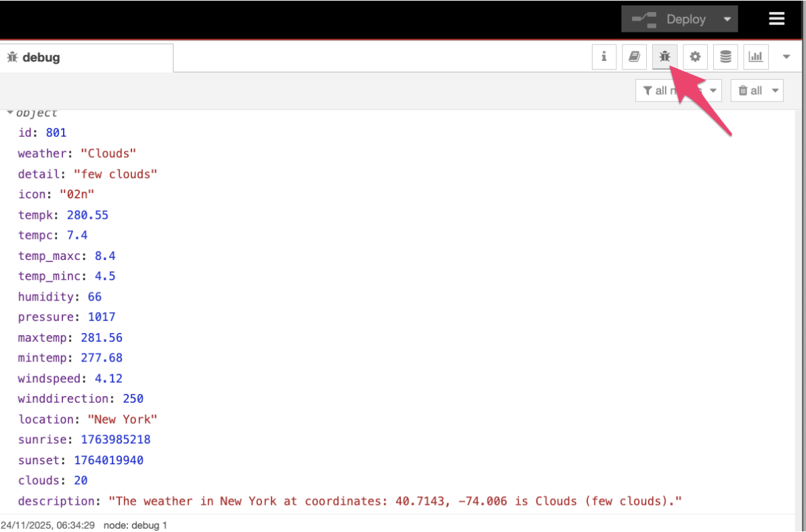Click the temp_maxc value 8.4
806x532 pixels.
click(x=105, y=256)
